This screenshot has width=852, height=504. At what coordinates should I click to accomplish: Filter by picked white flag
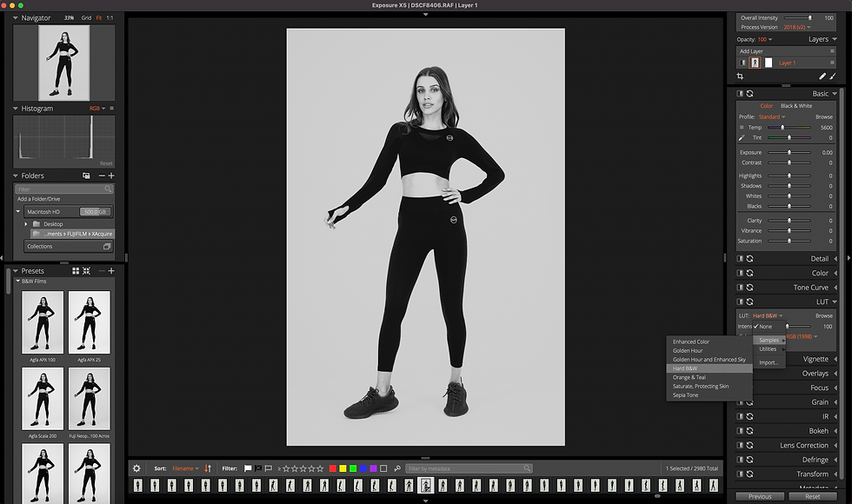[x=248, y=468]
